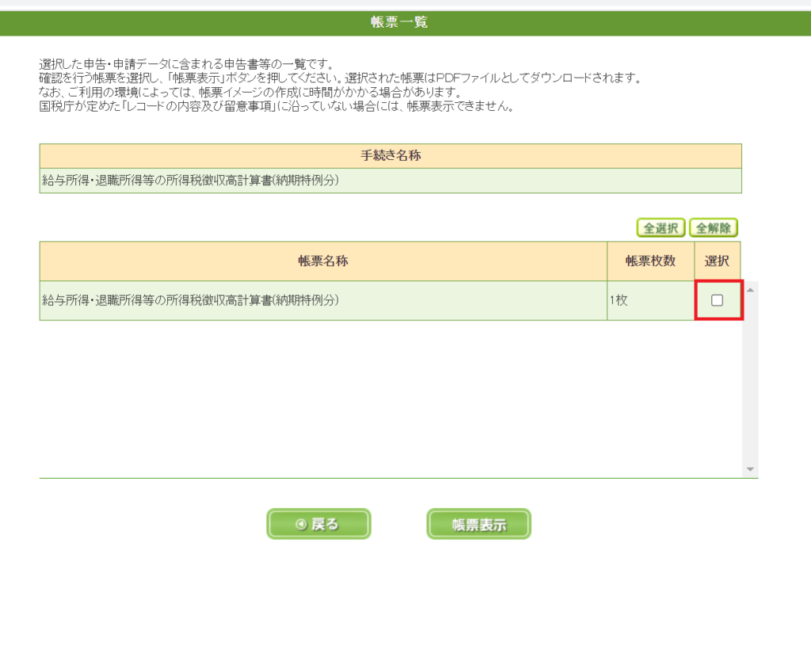Check the 選択 checkbox for the form row
The image size is (811, 672).
717,300
